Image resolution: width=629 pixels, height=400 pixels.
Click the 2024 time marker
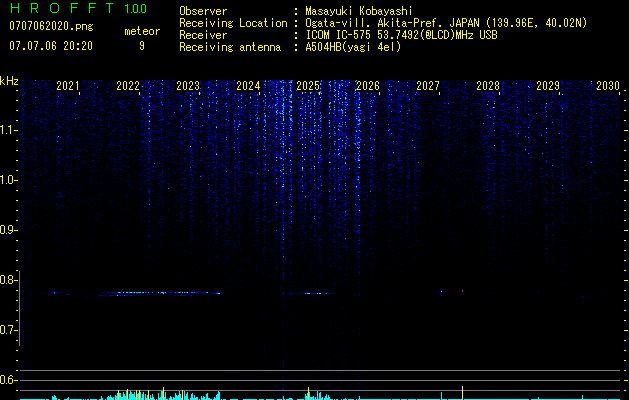pyautogui.click(x=248, y=86)
